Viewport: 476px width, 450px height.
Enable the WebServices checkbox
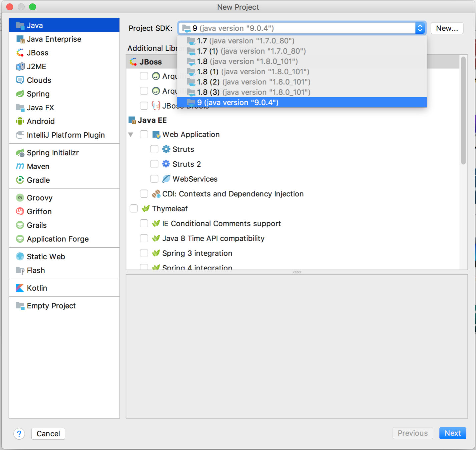point(154,179)
